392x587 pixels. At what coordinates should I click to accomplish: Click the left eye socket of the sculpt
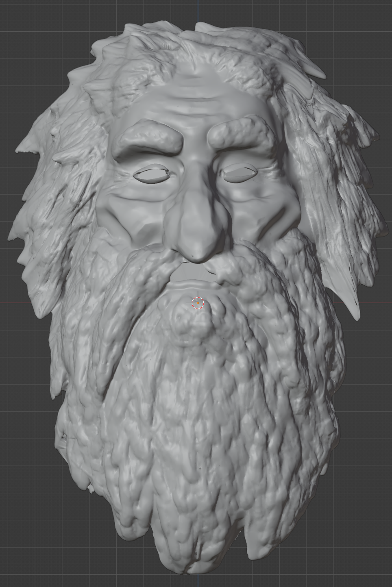tap(151, 174)
